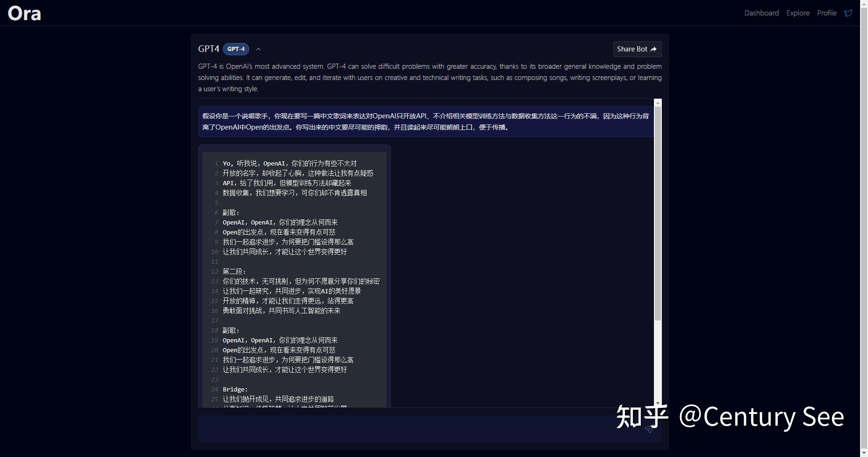Click the GPT-4 model badge
Image resolution: width=868 pixels, height=457 pixels.
(236, 49)
